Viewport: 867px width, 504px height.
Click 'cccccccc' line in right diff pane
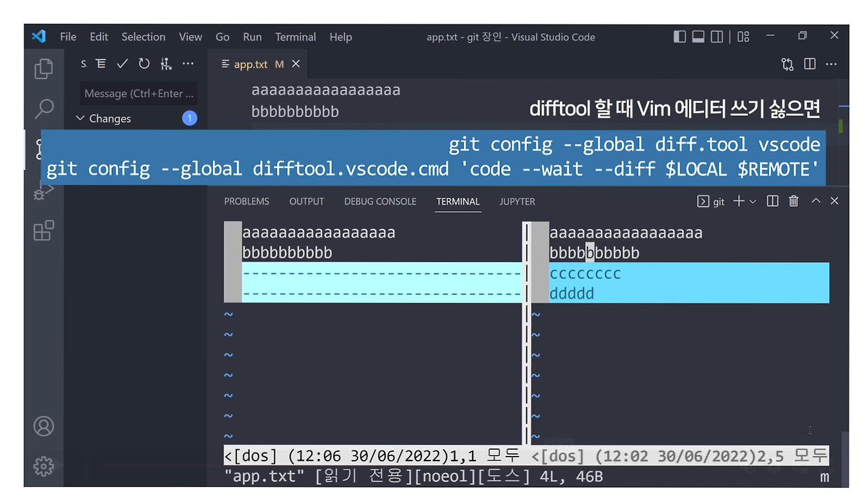(585, 274)
